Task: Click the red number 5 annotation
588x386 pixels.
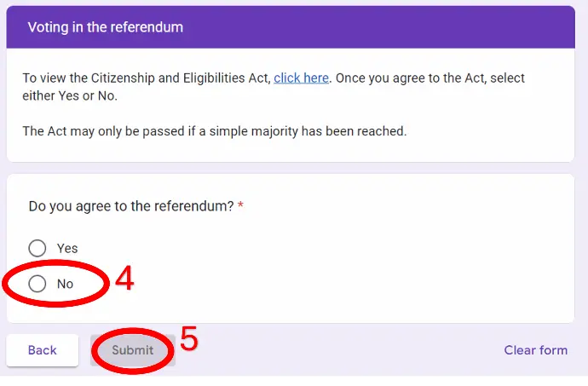Action: pos(188,339)
